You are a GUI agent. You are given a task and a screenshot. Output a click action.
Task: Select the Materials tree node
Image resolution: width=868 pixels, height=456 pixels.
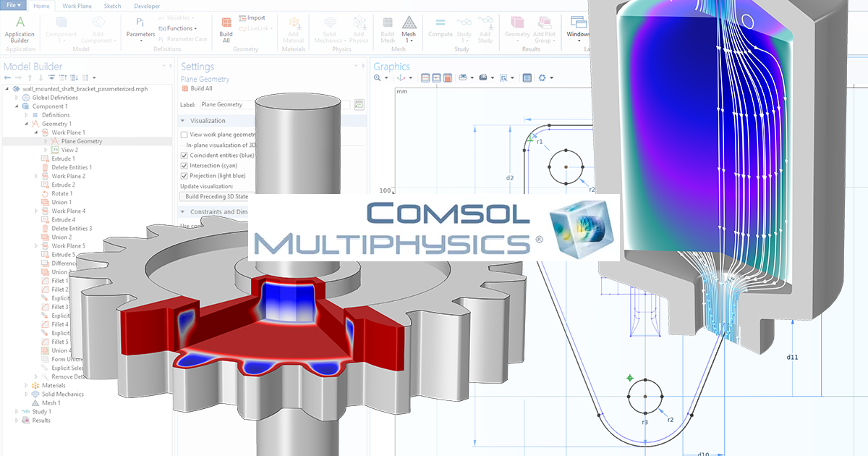[x=54, y=385]
